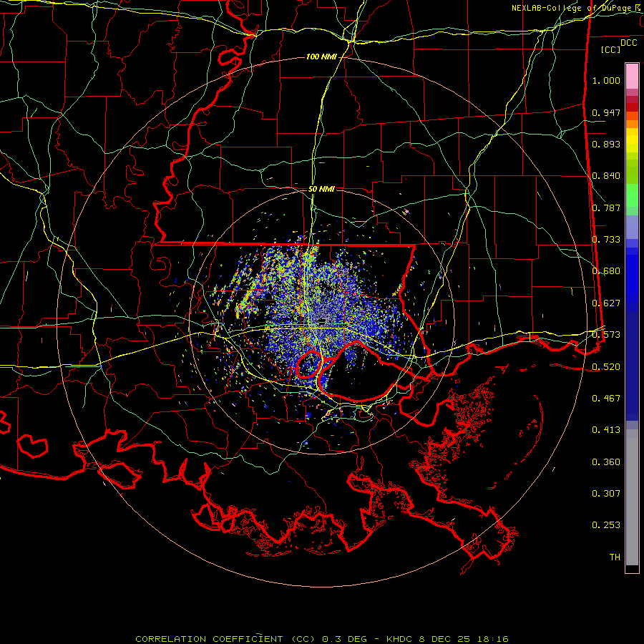Click the 18:16 timestamp
The image size is (644, 644).
coord(493,639)
